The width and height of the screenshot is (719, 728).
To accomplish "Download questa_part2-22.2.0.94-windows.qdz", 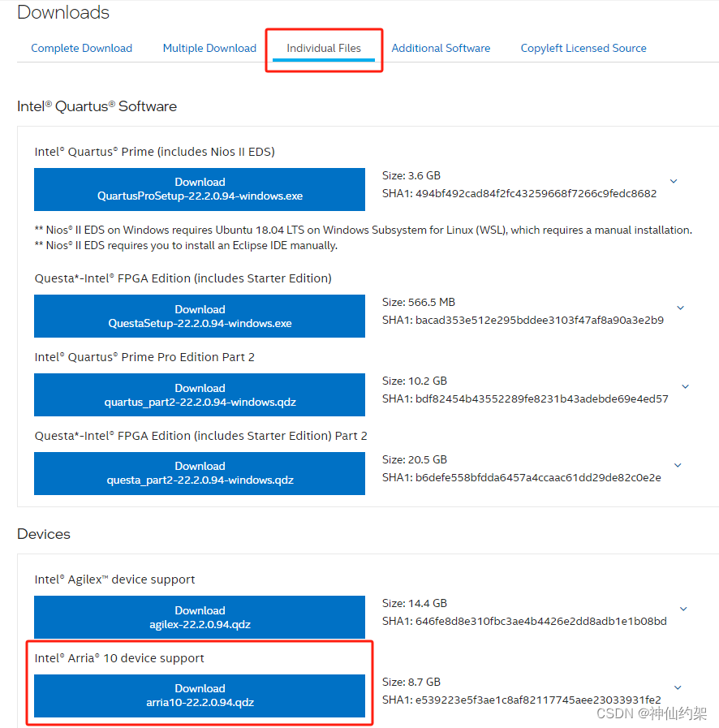I will [x=200, y=473].
